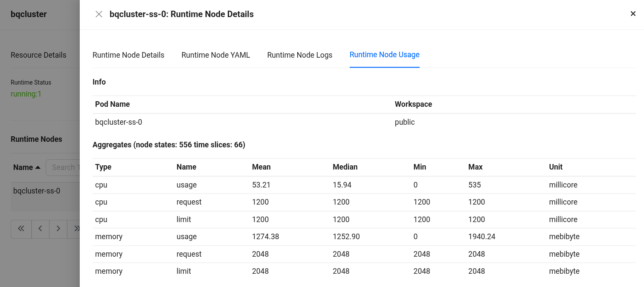
Task: Click the public workspace value
Action: pyautogui.click(x=405, y=122)
